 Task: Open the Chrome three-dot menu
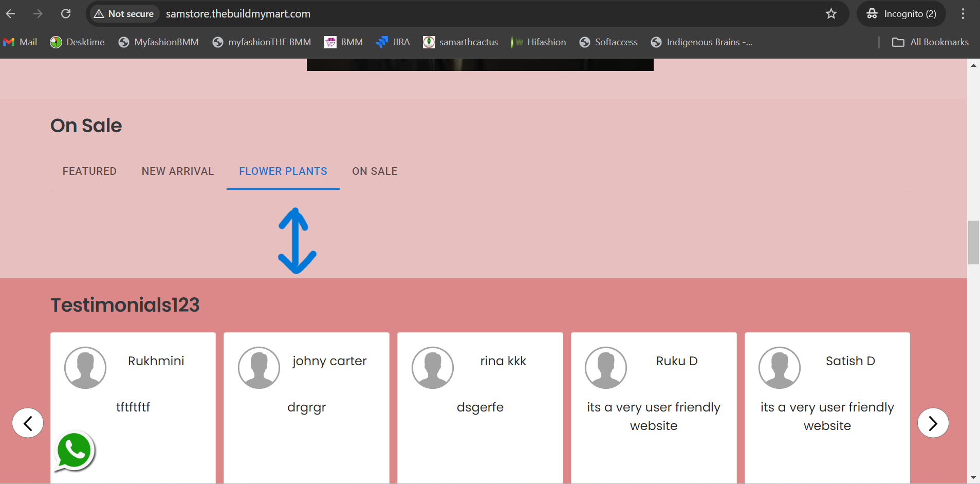pyautogui.click(x=963, y=14)
